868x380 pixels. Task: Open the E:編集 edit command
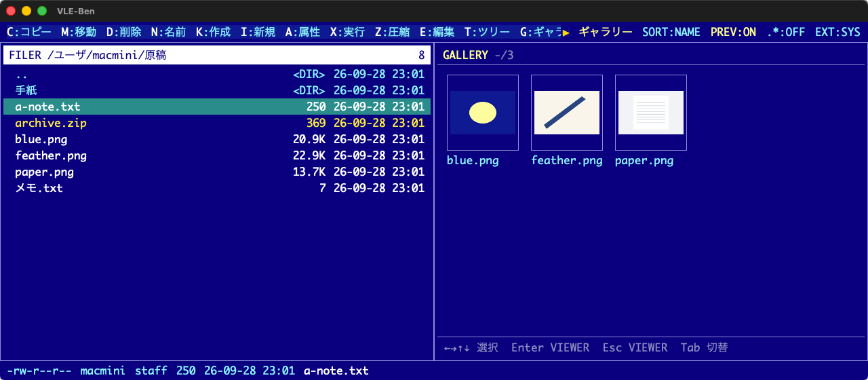tap(437, 32)
